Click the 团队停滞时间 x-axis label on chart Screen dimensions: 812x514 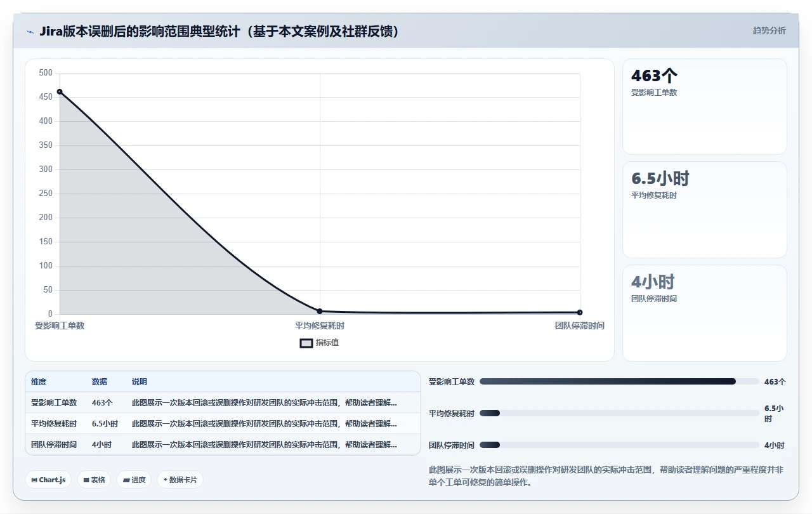pyautogui.click(x=580, y=326)
